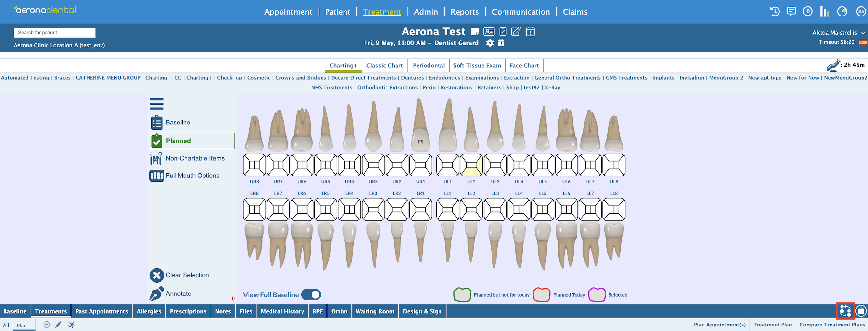This screenshot has height=331, width=868.
Task: Click the X-Ray menu group link
Action: click(552, 87)
